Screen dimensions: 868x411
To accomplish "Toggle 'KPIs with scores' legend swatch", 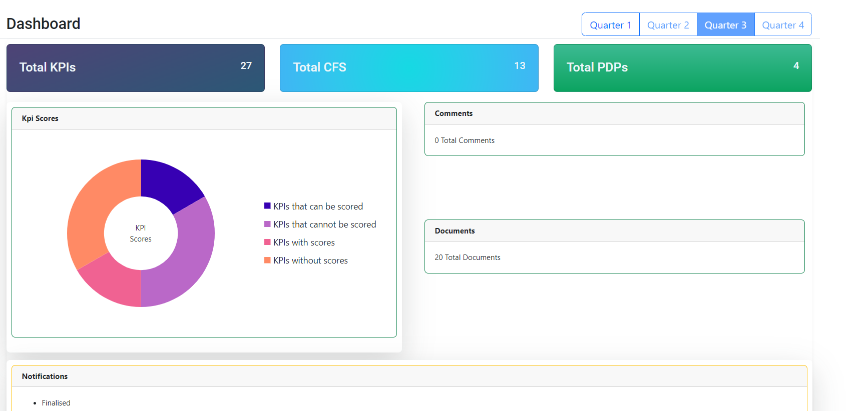I will [267, 242].
